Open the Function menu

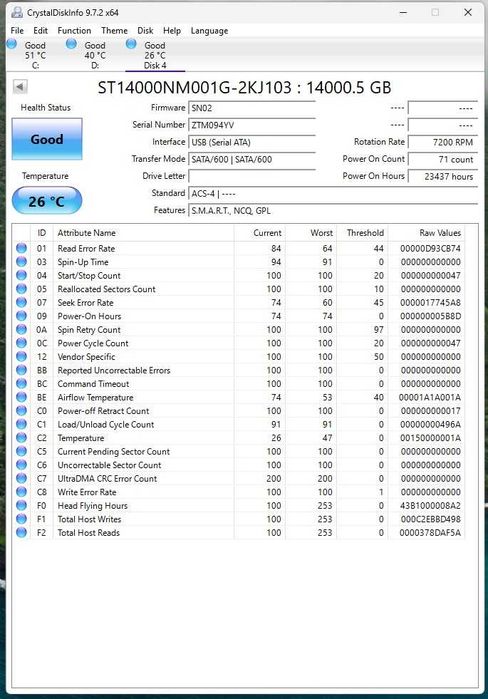74,30
